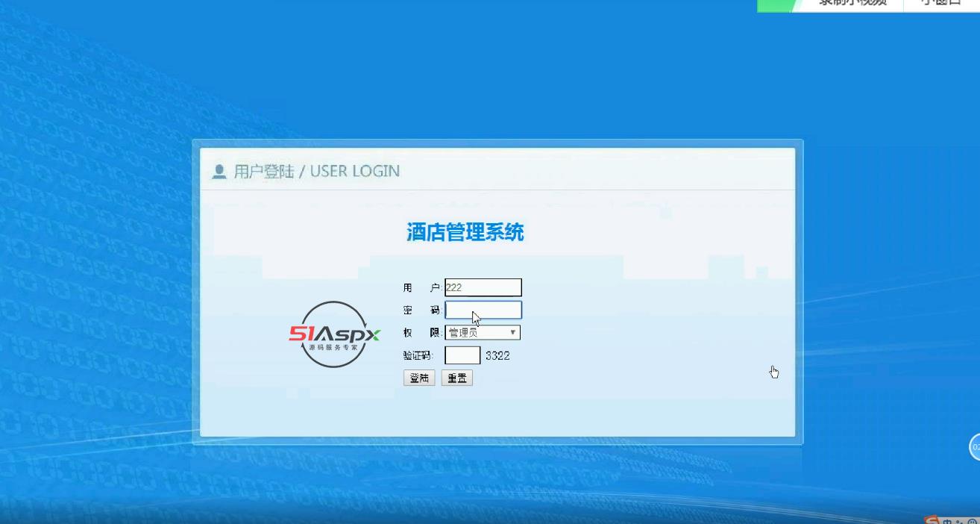The width and height of the screenshot is (980, 524).
Task: Click the user silhouette icon in header
Action: click(219, 172)
